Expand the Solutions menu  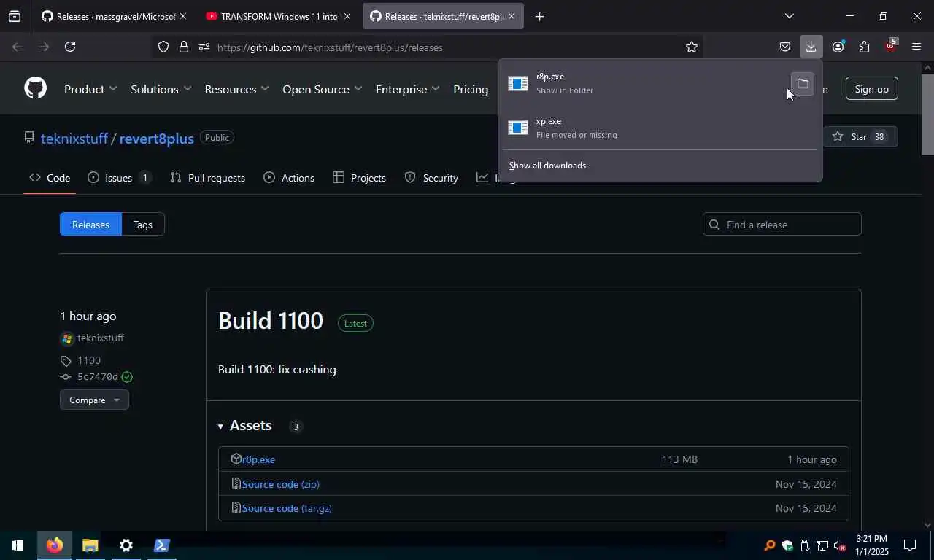point(161,89)
